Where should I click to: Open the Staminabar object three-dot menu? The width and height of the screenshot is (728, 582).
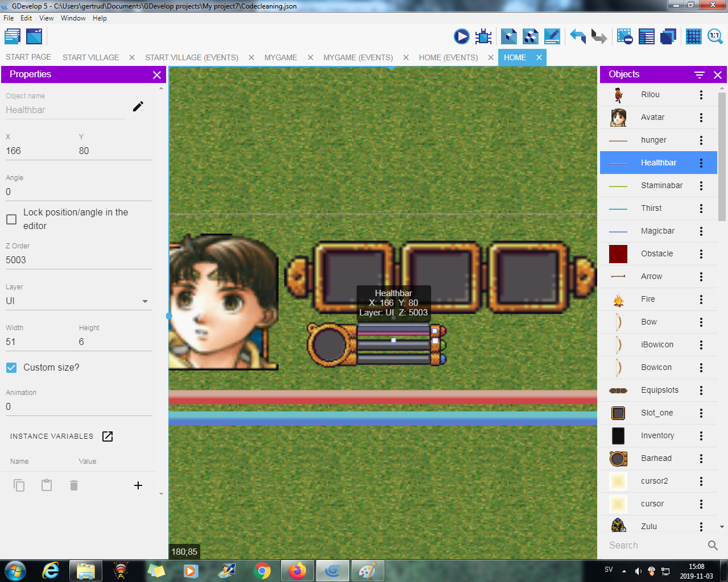(701, 186)
